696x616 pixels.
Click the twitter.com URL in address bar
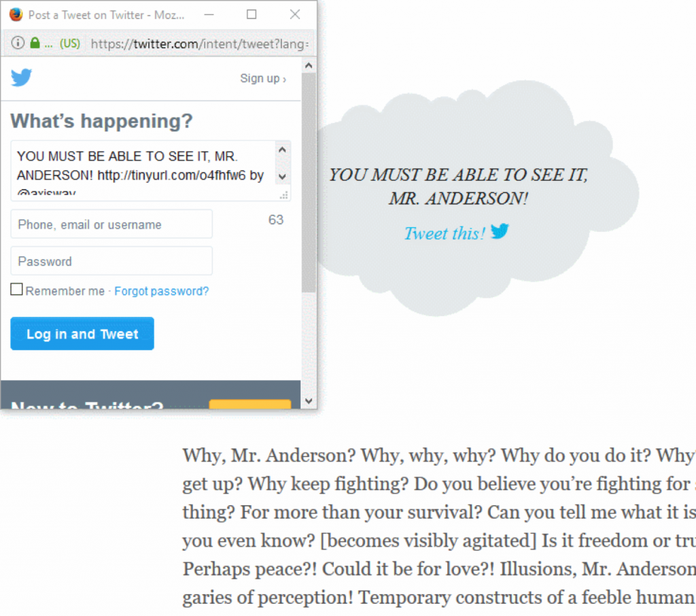[x=199, y=44]
